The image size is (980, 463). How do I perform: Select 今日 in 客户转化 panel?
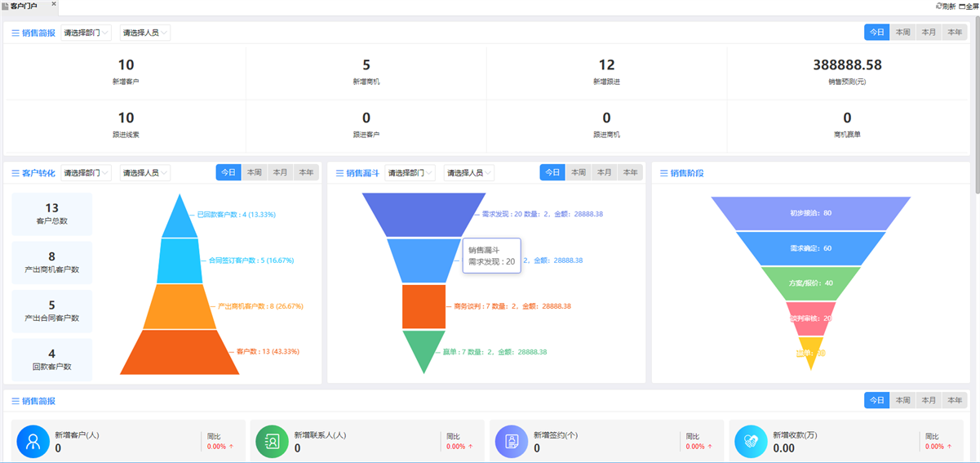tap(228, 173)
